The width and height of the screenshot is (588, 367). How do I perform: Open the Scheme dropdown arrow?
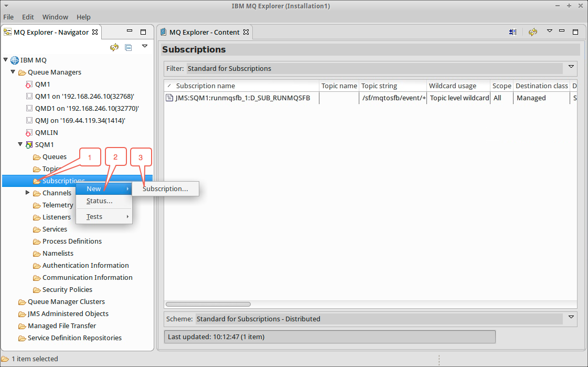[x=571, y=317]
